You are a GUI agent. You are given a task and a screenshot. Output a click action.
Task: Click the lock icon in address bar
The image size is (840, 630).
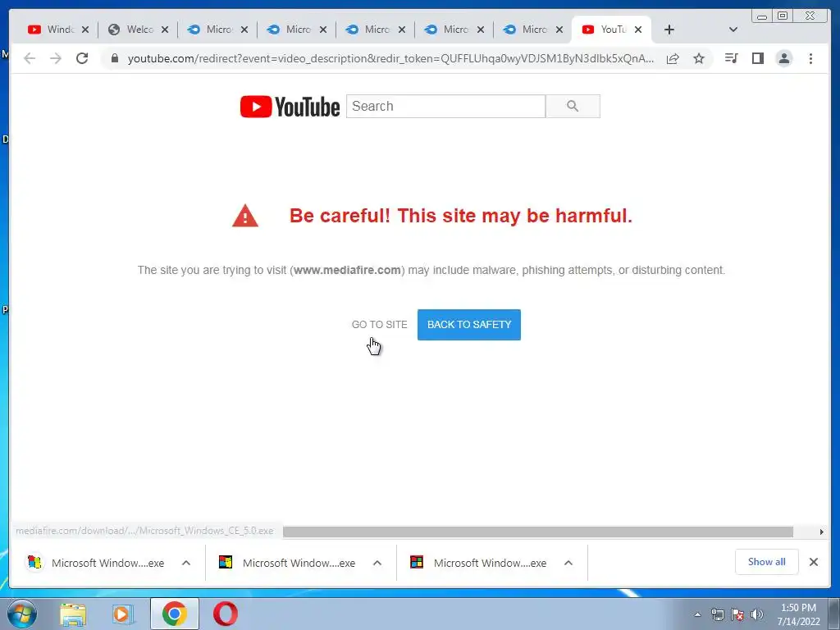click(115, 58)
